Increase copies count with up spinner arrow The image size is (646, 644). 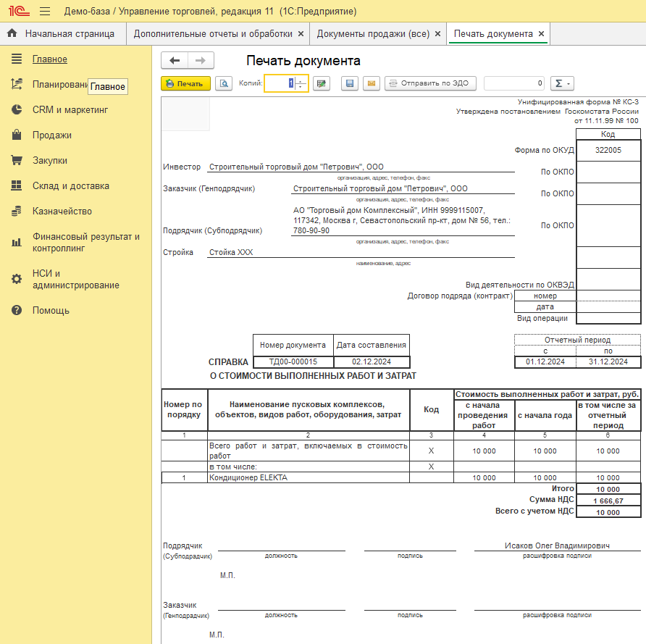[x=301, y=80]
